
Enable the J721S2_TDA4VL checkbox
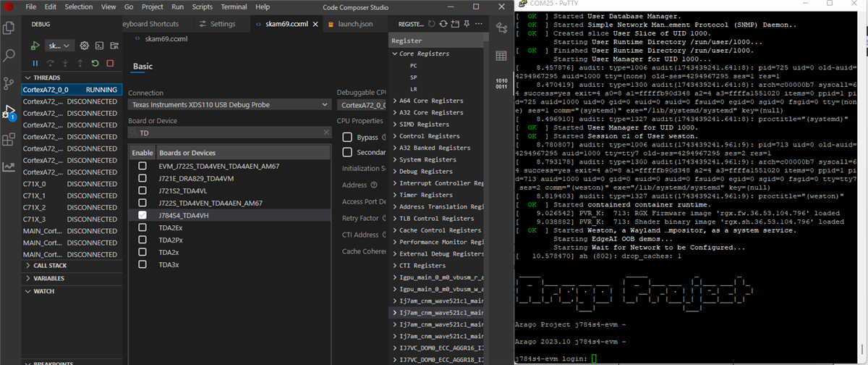(x=142, y=191)
